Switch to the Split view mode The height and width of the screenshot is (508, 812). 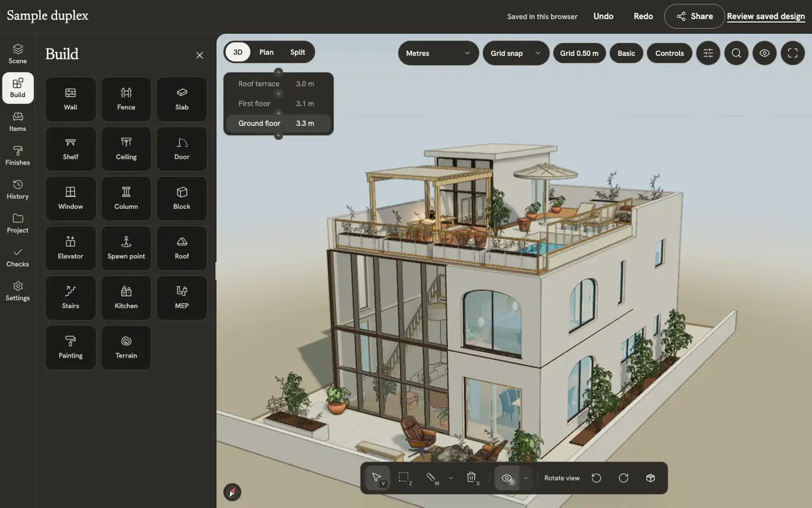coord(298,52)
